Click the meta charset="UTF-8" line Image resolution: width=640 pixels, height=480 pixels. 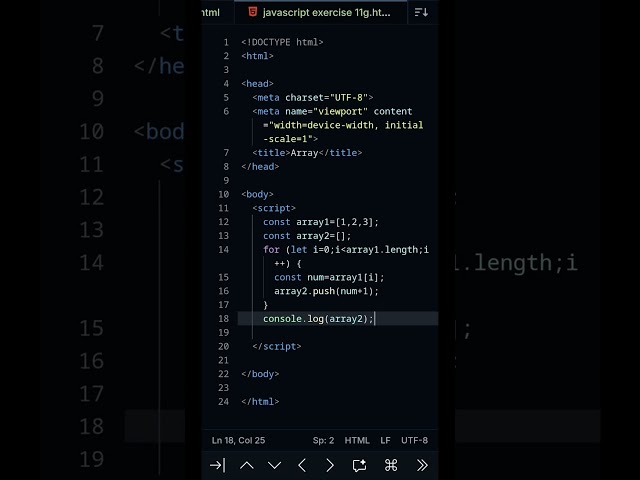click(x=313, y=98)
